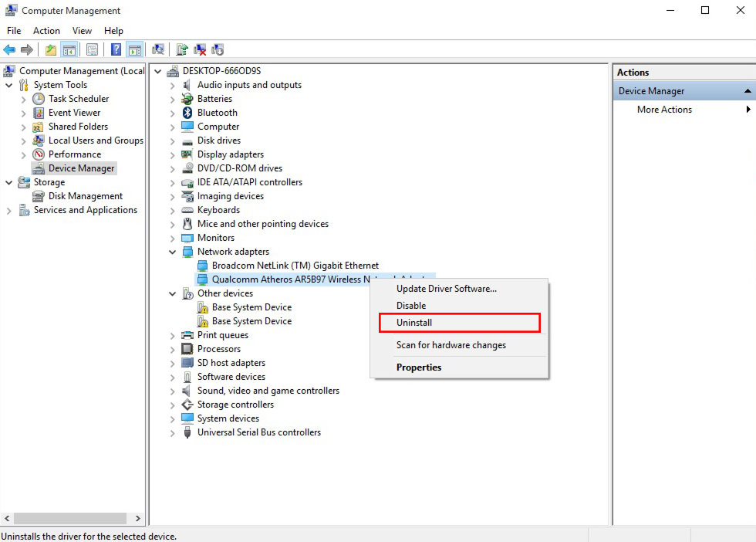Click the DVD/CD-ROM drives icon
756x542 pixels.
pos(187,168)
